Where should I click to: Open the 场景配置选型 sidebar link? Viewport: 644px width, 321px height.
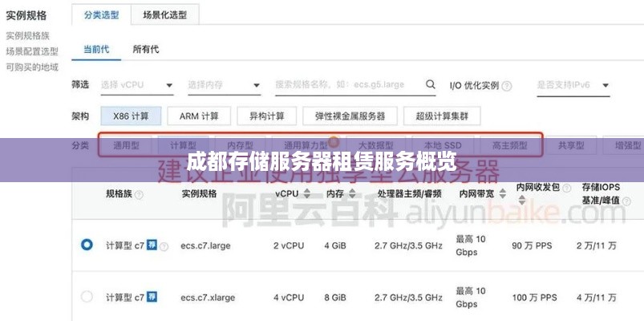[32, 52]
